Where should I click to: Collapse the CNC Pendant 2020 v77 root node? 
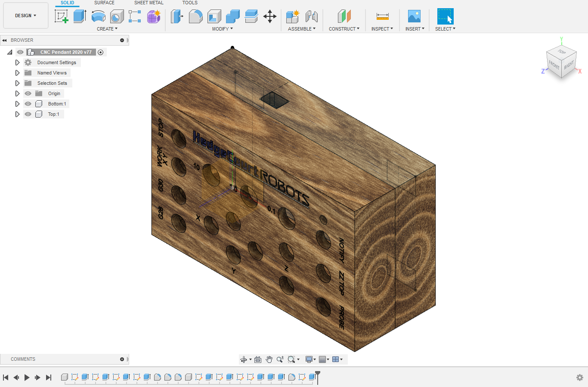9,52
